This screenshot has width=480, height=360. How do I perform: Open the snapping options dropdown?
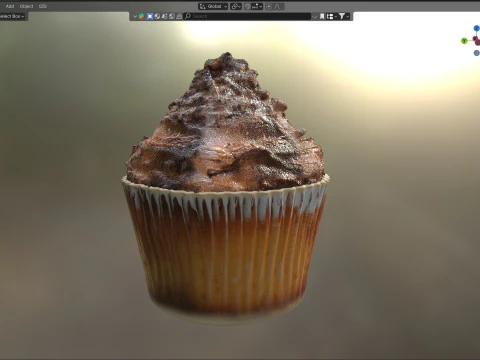tap(257, 6)
